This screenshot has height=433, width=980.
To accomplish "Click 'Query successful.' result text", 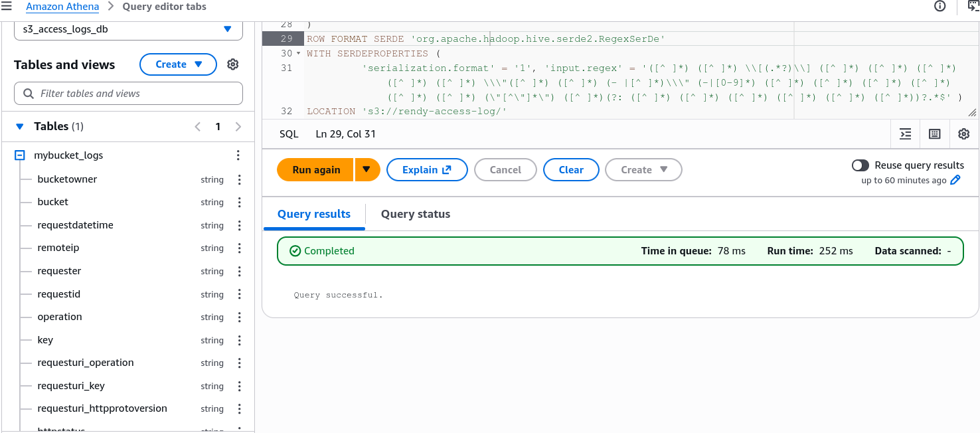I will (x=338, y=295).
